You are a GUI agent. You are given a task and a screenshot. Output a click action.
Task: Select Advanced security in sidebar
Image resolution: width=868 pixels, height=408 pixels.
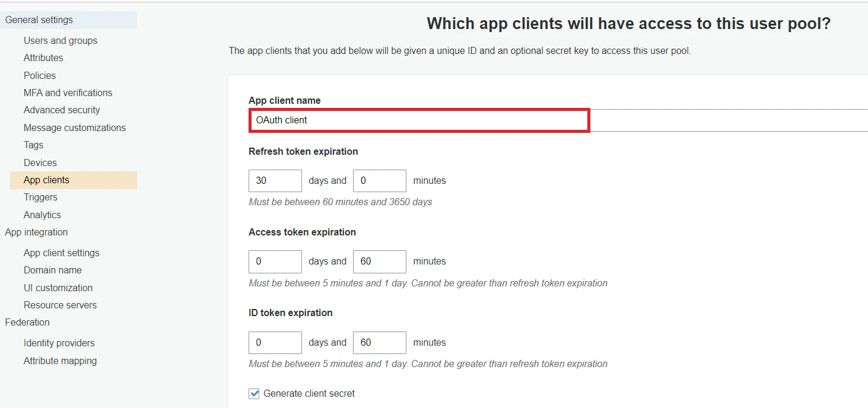(x=62, y=110)
